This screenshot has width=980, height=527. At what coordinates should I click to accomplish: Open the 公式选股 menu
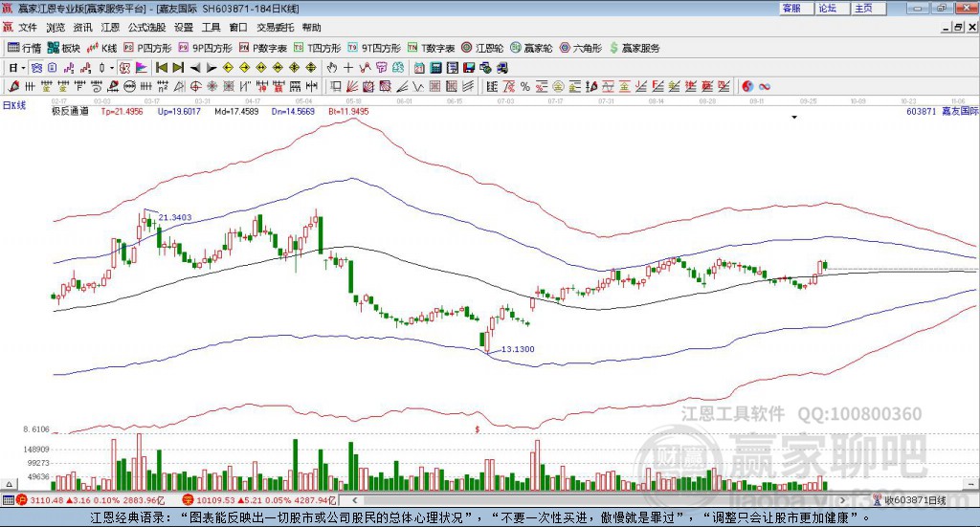[146, 28]
